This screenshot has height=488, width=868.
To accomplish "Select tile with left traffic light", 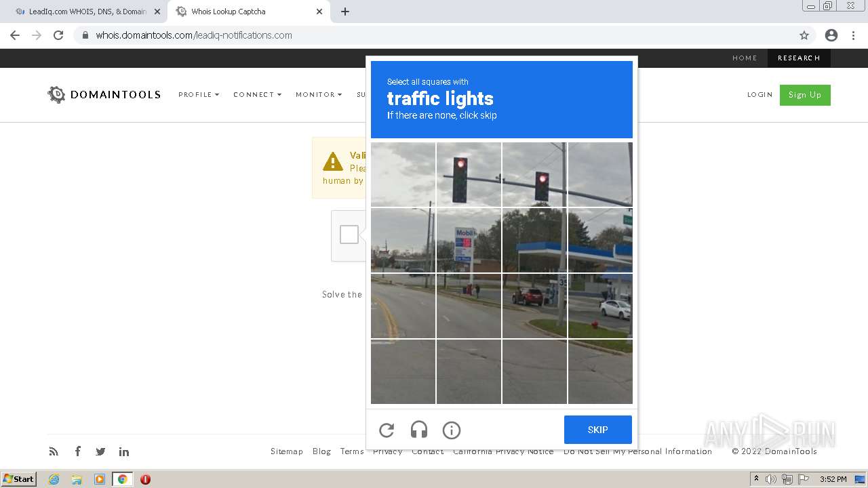I will coord(469,174).
